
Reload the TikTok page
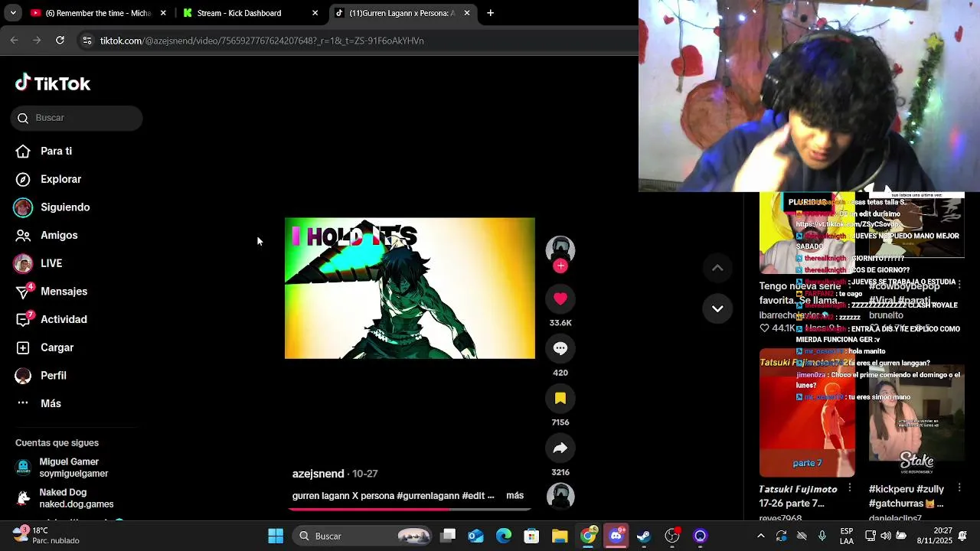point(60,41)
